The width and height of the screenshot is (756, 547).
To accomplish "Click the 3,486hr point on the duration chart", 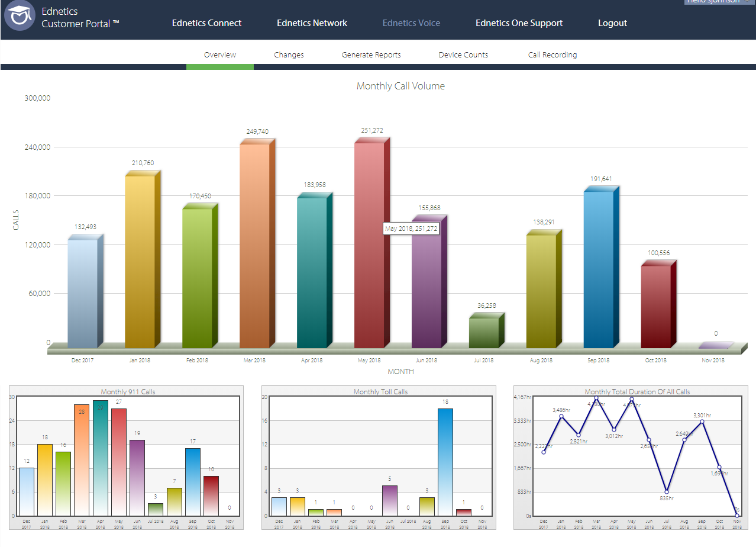I will click(x=561, y=416).
